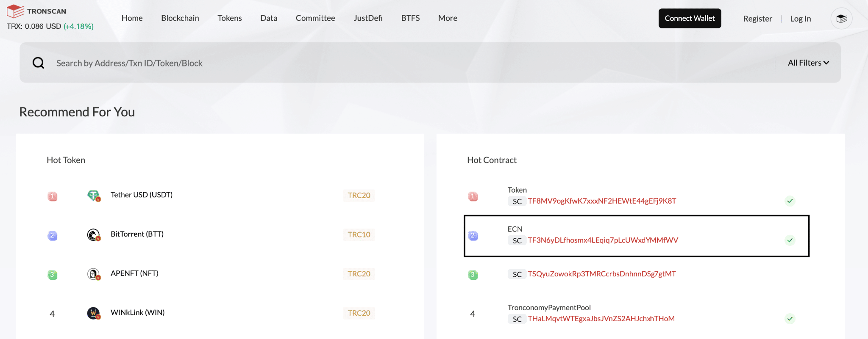This screenshot has width=868, height=339.
Task: Open the More menu
Action: pos(448,18)
